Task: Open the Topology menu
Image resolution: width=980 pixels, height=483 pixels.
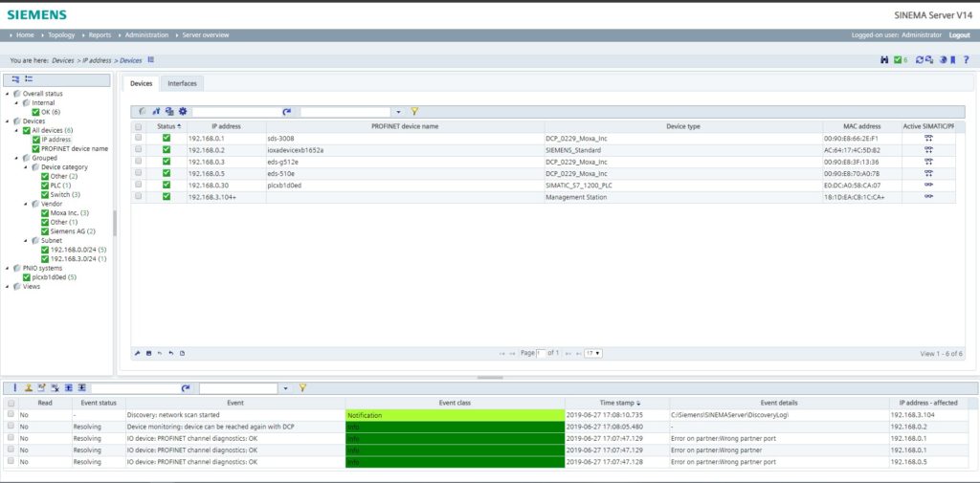Action: (x=61, y=34)
